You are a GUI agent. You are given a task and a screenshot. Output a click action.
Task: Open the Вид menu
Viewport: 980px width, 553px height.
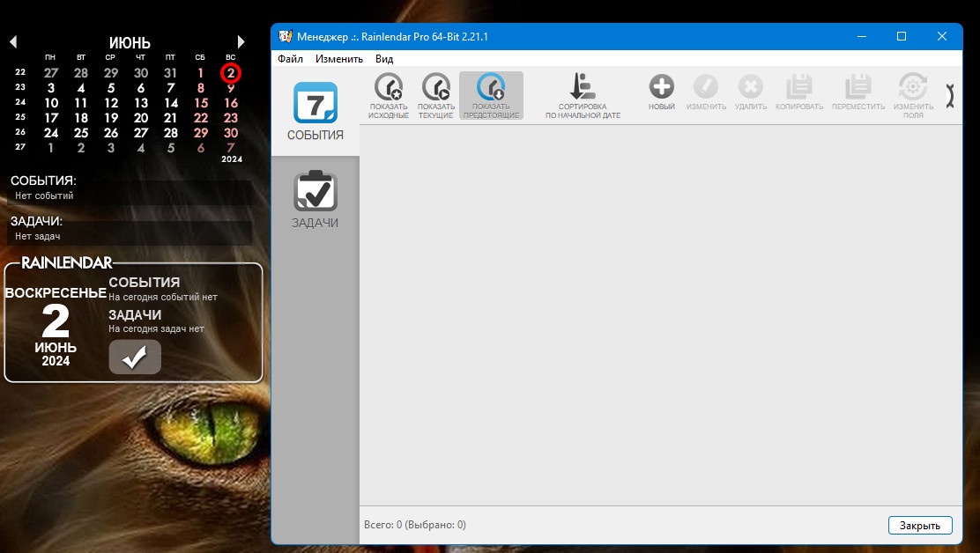[x=383, y=59]
